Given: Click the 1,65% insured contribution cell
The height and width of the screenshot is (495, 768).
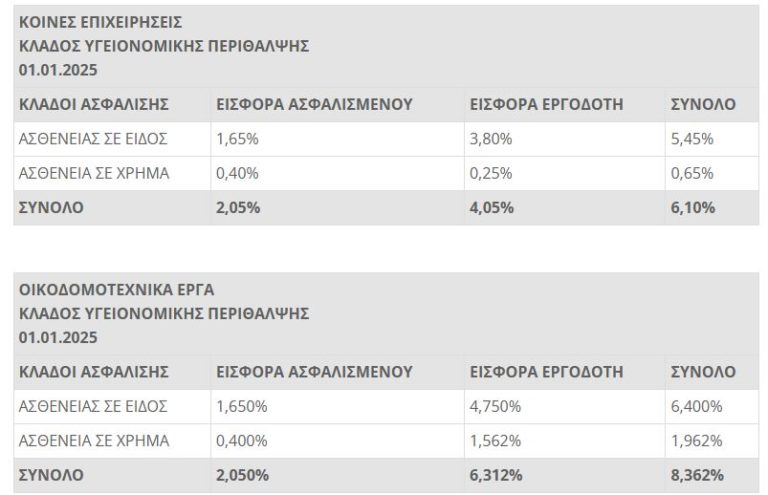Looking at the screenshot, I should [x=237, y=139].
